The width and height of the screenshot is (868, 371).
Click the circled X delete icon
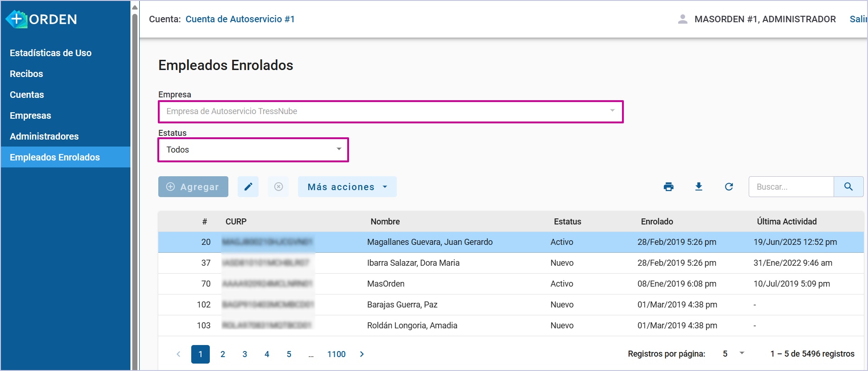tap(279, 186)
